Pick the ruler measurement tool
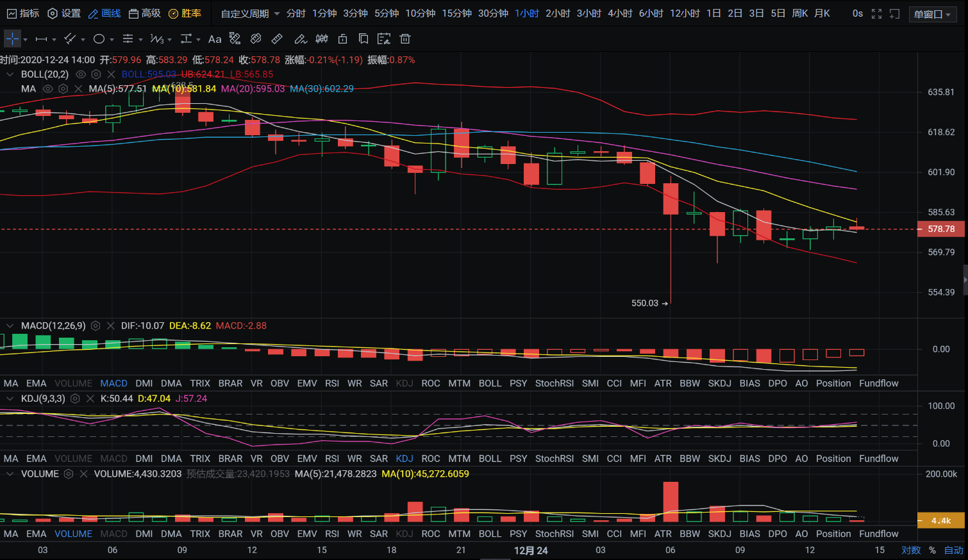Screen dimensions: 968x560 point(277,39)
